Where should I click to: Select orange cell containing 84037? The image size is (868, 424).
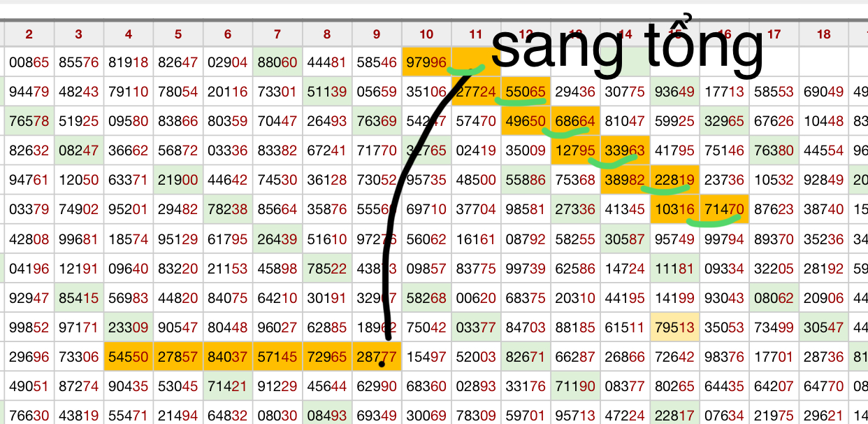(228, 357)
